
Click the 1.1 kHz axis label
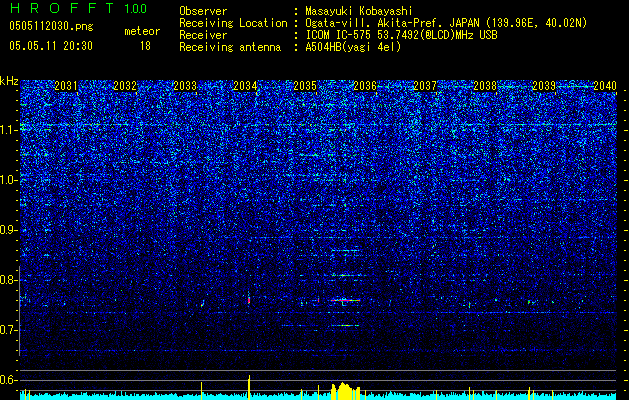pos(9,130)
